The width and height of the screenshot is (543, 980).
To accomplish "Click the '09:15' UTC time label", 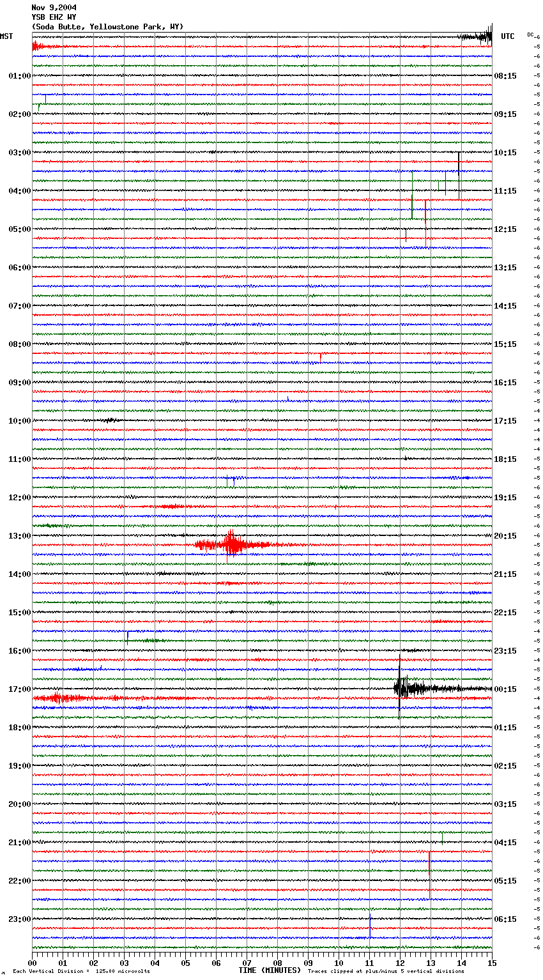I will [x=505, y=114].
